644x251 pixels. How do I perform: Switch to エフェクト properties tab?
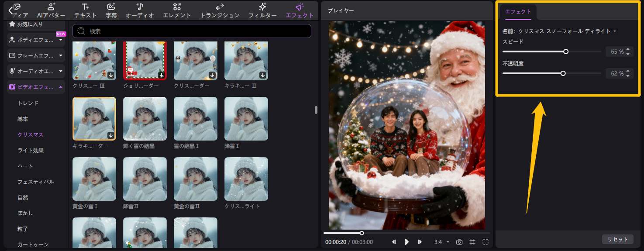(x=518, y=12)
